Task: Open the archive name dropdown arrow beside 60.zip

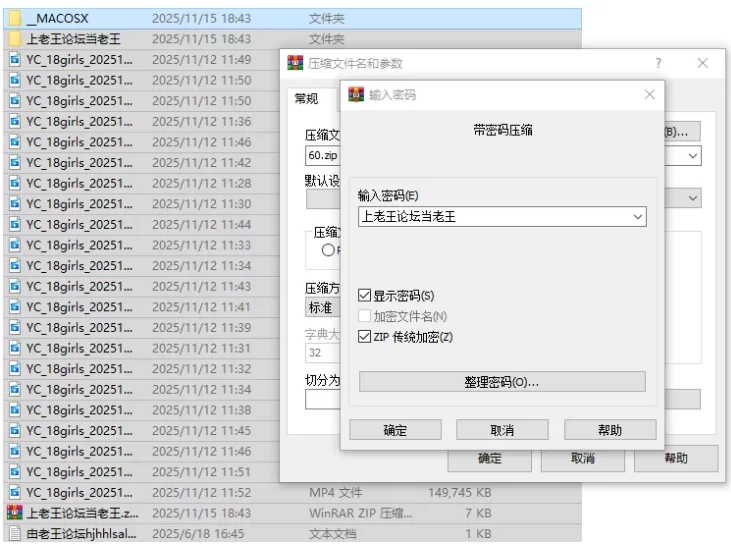Action: coord(693,156)
